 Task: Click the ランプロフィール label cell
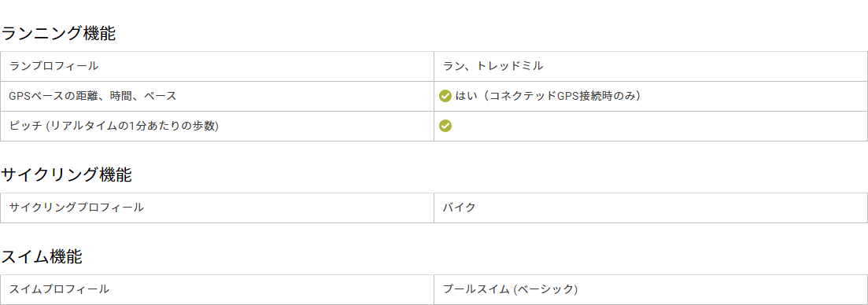[217, 66]
